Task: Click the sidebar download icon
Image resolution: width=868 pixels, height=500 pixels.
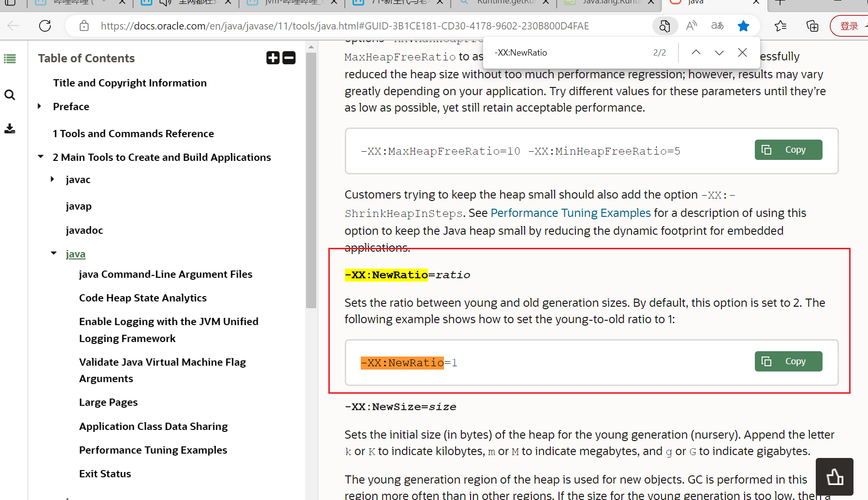Action: (x=10, y=129)
